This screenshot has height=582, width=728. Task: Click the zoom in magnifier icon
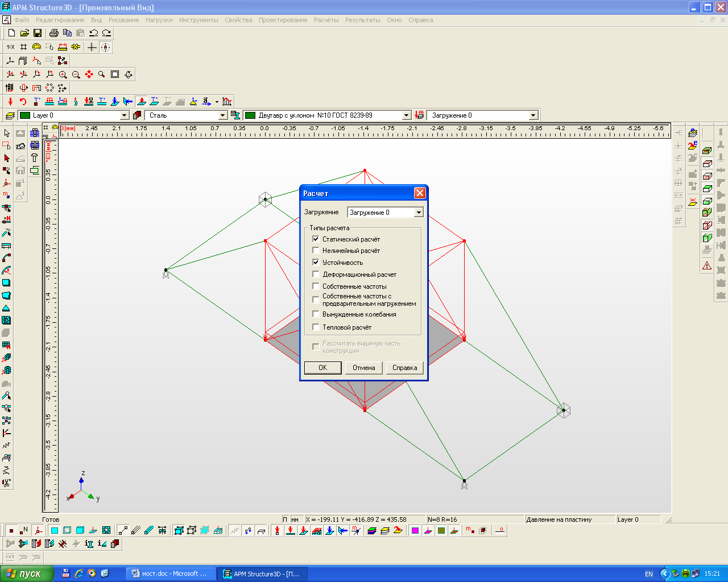click(x=63, y=74)
